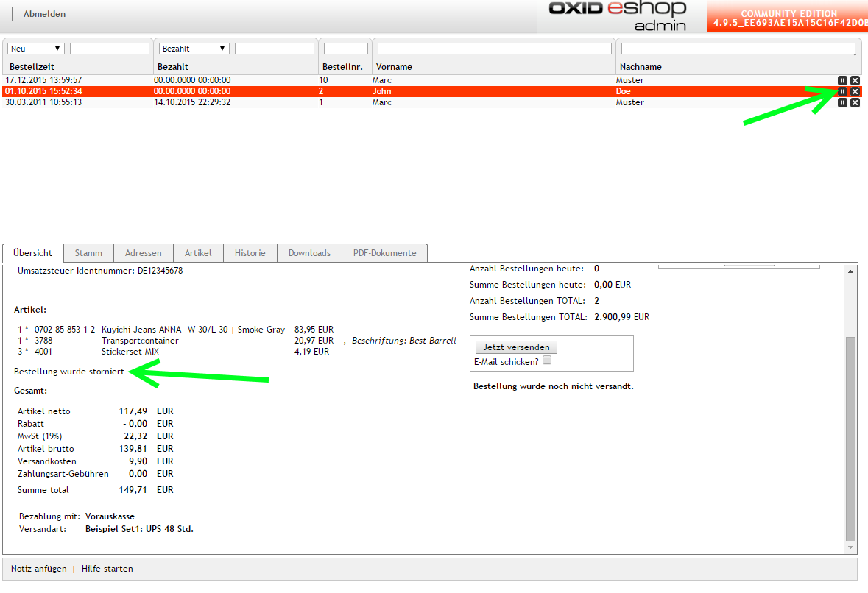Click the detail panel scroll-down arrow
The image size is (868, 593).
851,547
